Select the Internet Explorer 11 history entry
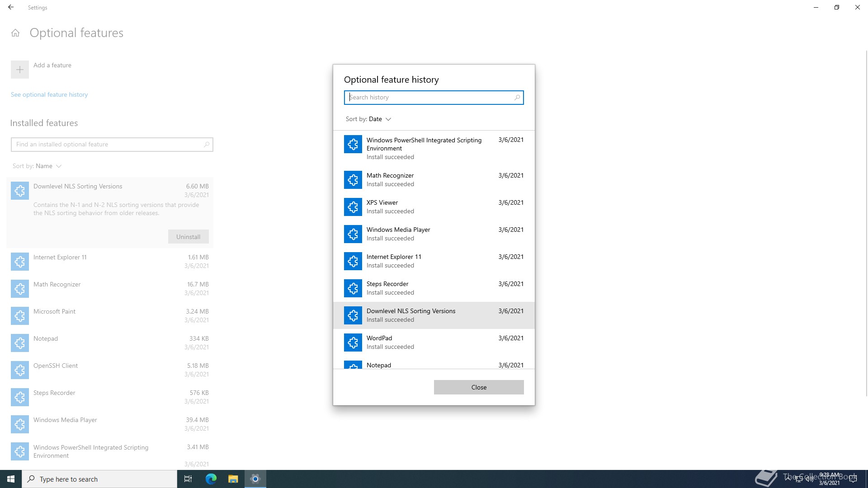This screenshot has height=488, width=868. pos(434,261)
